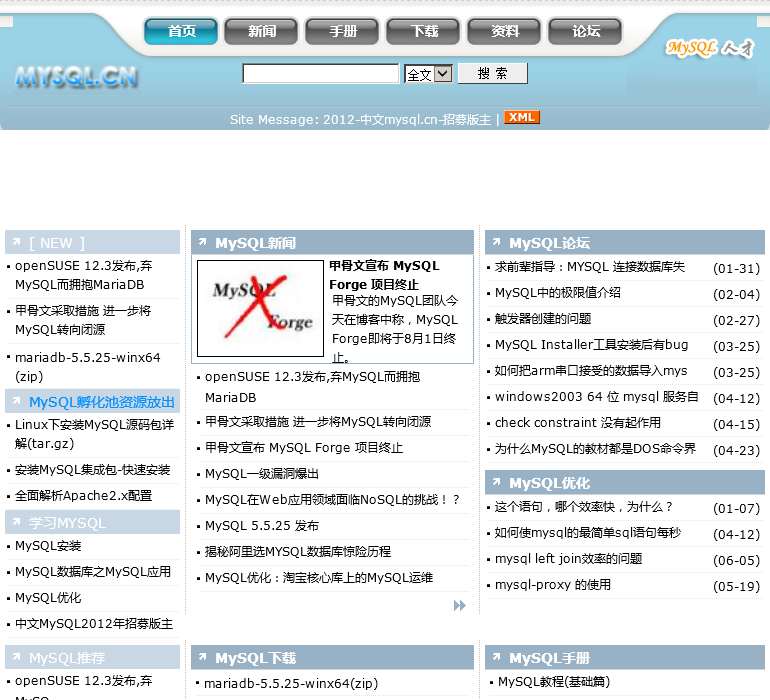
Task: Click the arrow icon beside MySQL新闻 header
Action: [202, 242]
